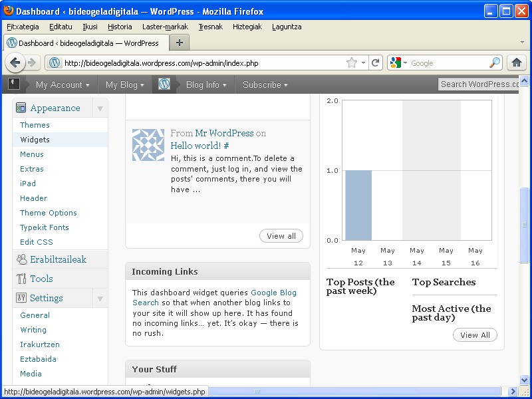
Task: Click the WordPress site identity icon in address bar
Action: 55,63
